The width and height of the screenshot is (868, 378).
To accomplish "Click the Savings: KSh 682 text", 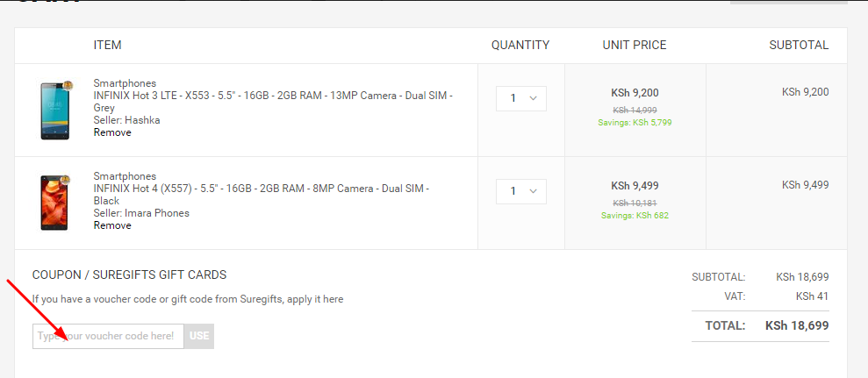I will (635, 215).
